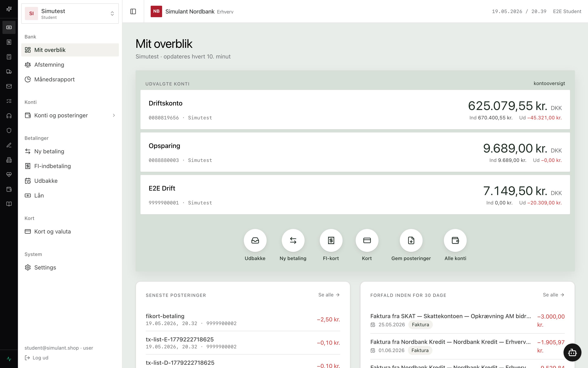588x368 pixels.
Task: Open the truck delivery icon in left rail
Action: tap(9, 72)
